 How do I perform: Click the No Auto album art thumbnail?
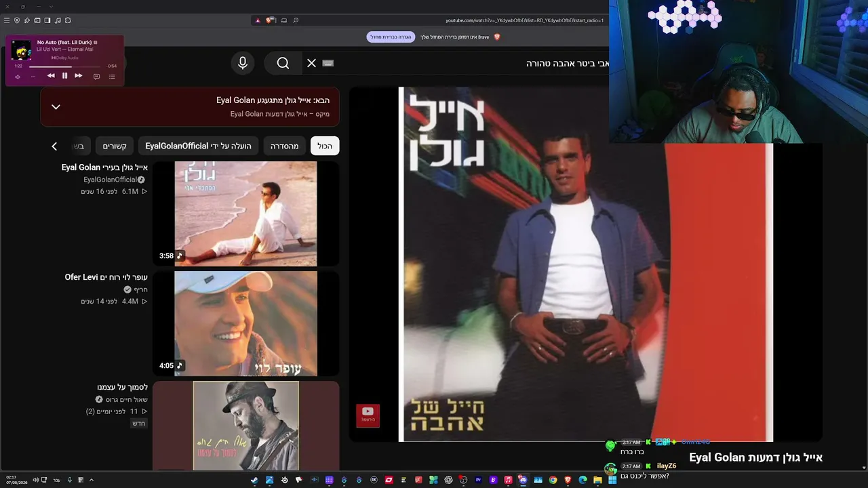21,49
